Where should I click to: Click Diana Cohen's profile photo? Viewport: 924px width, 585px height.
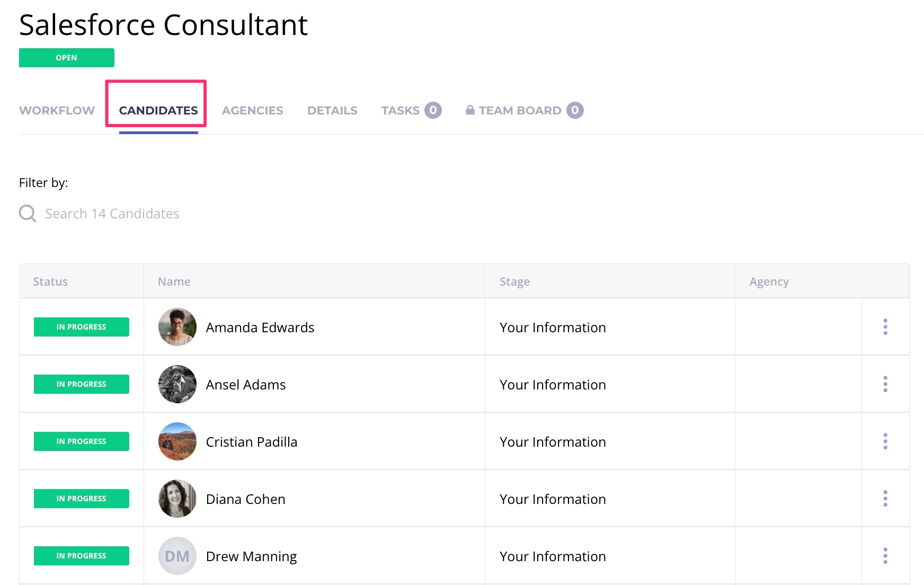[177, 499]
